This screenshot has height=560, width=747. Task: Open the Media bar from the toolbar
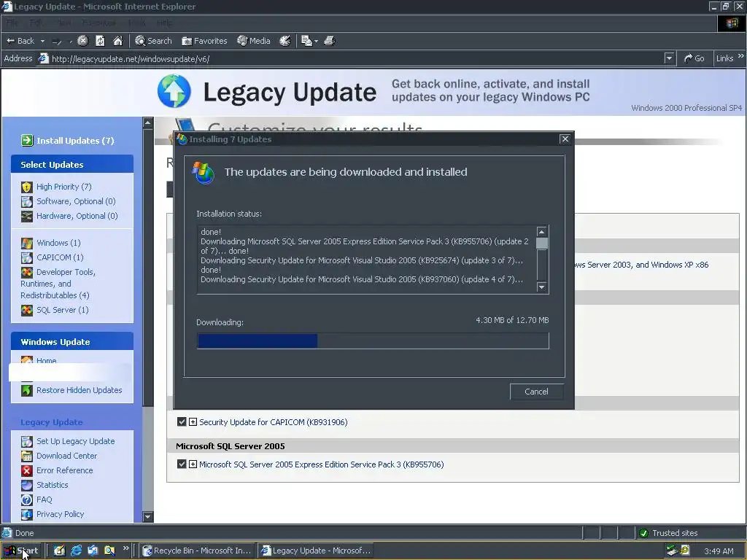254,41
